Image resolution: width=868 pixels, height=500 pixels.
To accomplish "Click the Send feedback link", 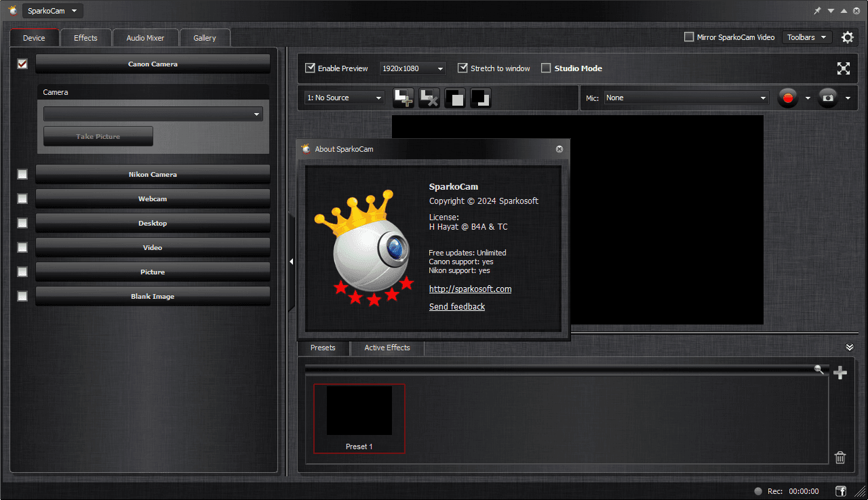I will 456,306.
